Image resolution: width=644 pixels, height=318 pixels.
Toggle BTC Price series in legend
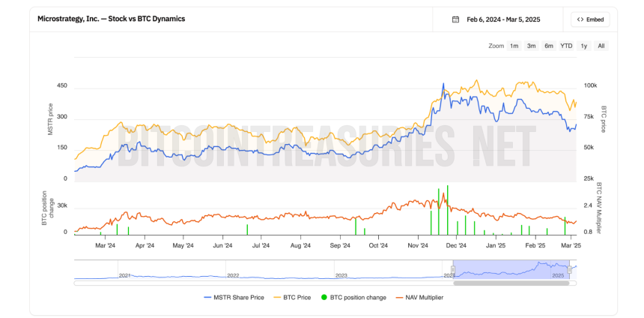291,298
